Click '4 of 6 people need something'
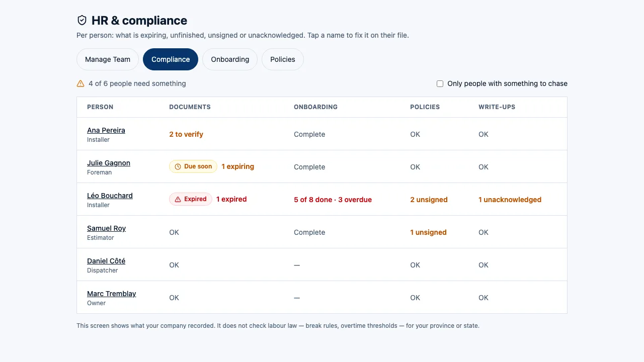 point(137,83)
